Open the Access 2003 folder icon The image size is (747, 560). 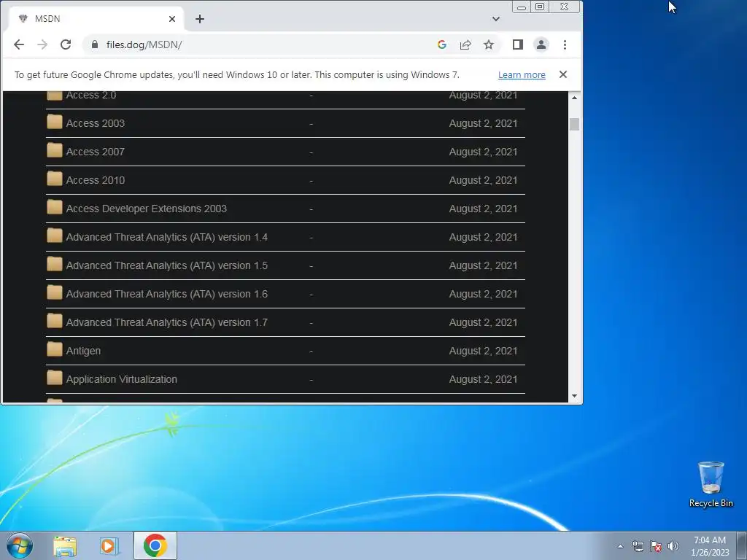coord(54,122)
